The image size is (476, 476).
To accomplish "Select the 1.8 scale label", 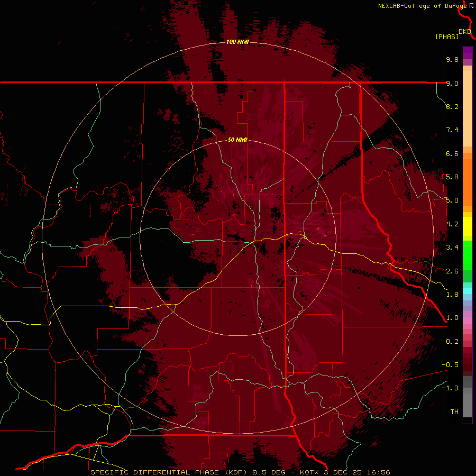I will tap(452, 295).
